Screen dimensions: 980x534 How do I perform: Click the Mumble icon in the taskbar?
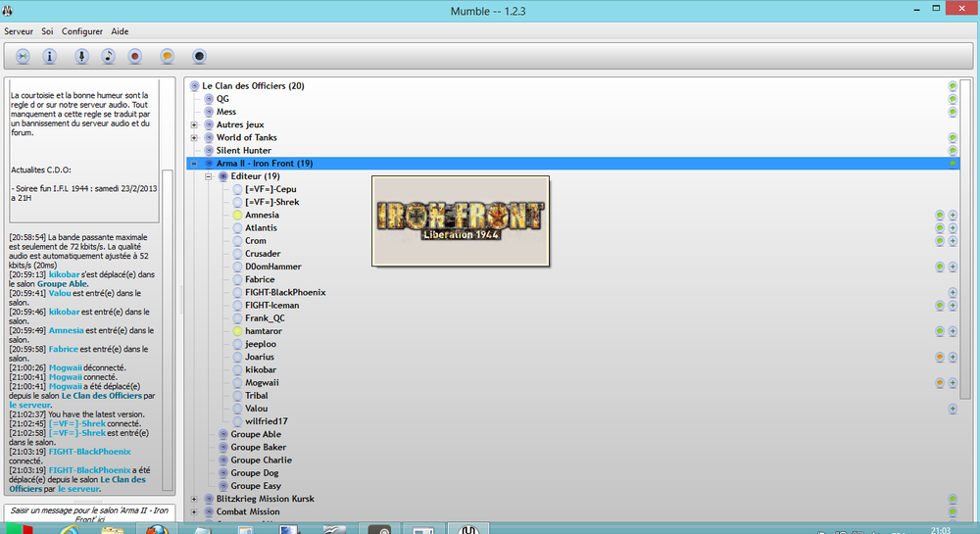coord(468,530)
